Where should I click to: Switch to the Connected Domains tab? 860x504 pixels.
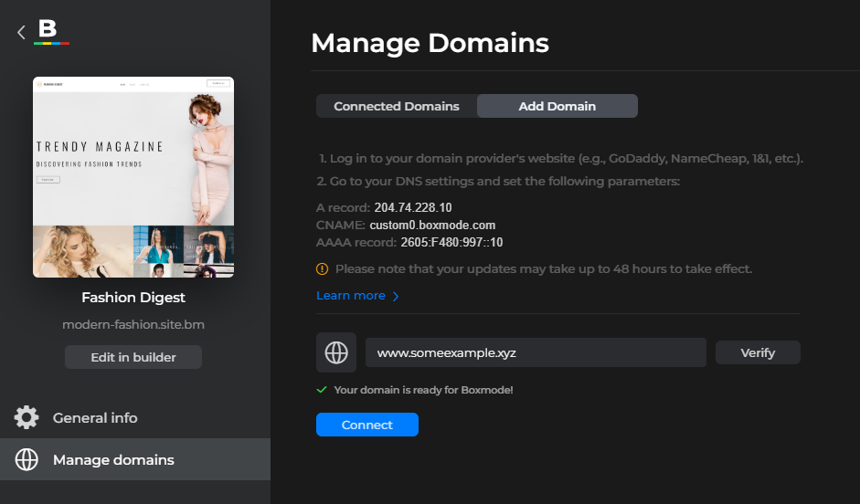397,106
